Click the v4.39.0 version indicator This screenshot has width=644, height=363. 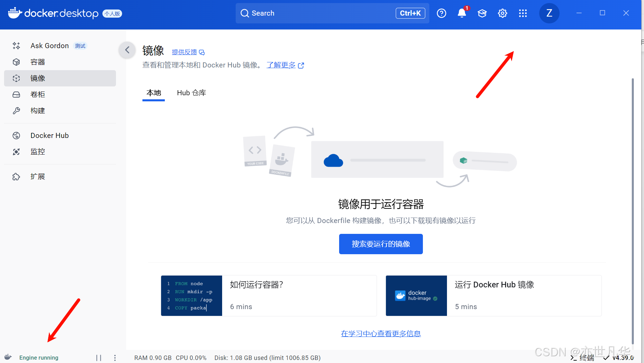pos(619,358)
